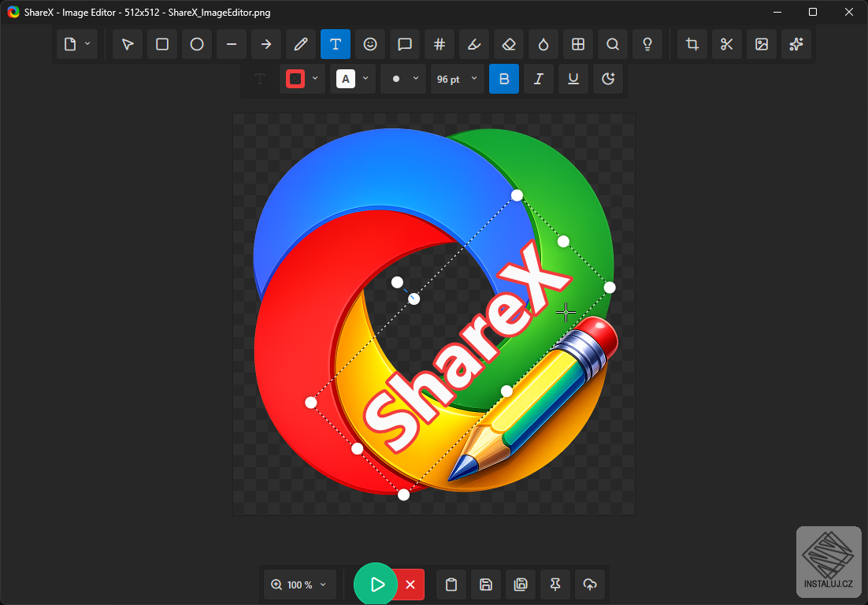Screen dimensions: 868x605
Task: Select the Crop tool
Action: tap(692, 44)
